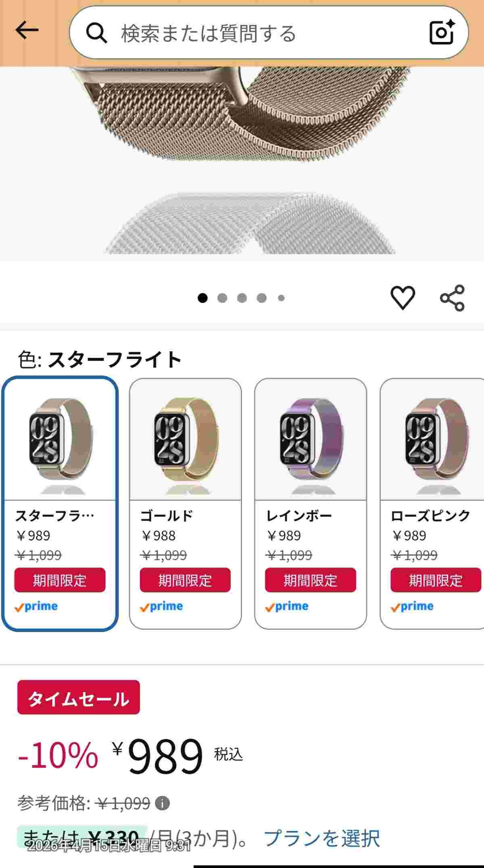The height and width of the screenshot is (868, 484).
Task: Tap prime badge on ゴールド card
Action: tap(162, 607)
